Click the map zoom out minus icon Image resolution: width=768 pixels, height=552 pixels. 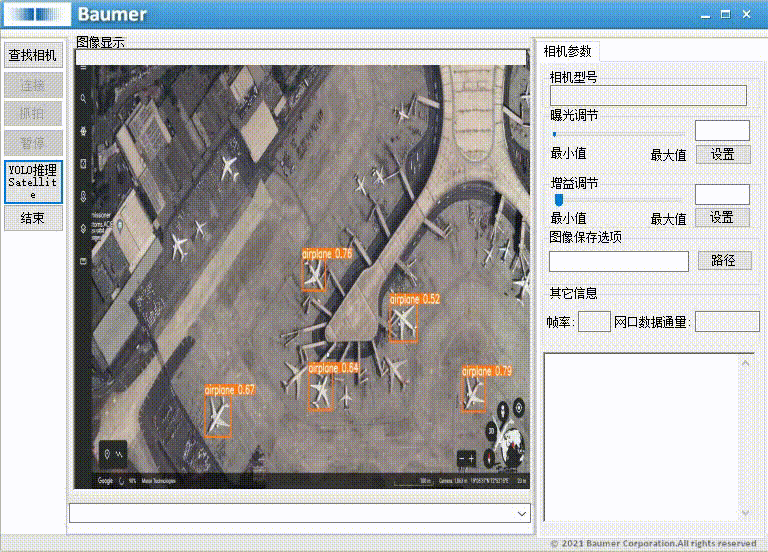click(x=461, y=459)
